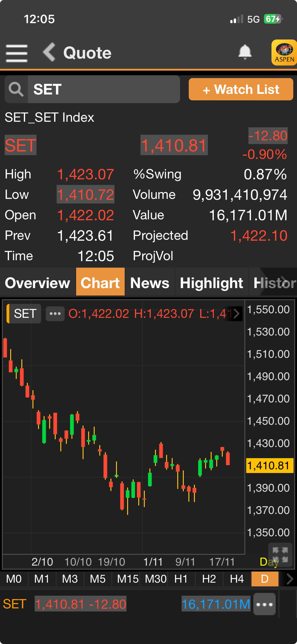Tap the bottom ticker SET label
Image resolution: width=297 pixels, height=644 pixels.
15,604
